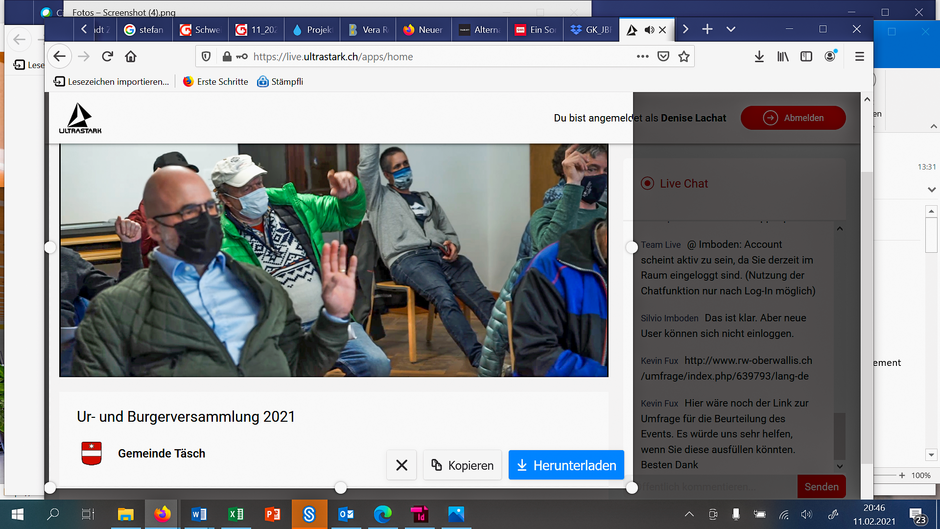Screen dimensions: 940x529
Task: Expand the list all tabs chevron
Action: tap(731, 30)
